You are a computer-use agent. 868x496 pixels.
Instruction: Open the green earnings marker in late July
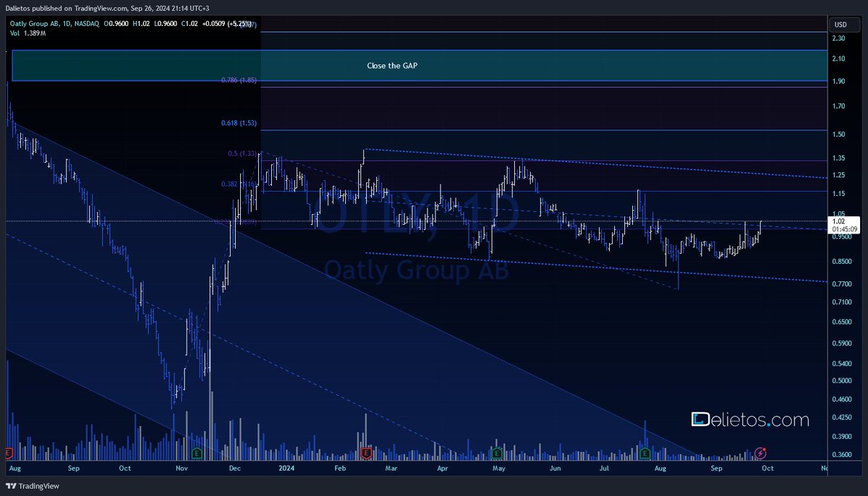(645, 453)
